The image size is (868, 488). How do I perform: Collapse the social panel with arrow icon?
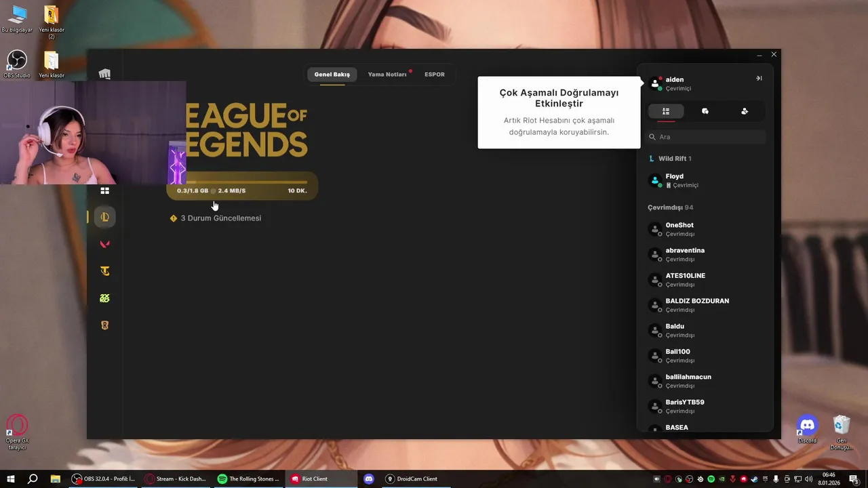coord(759,78)
